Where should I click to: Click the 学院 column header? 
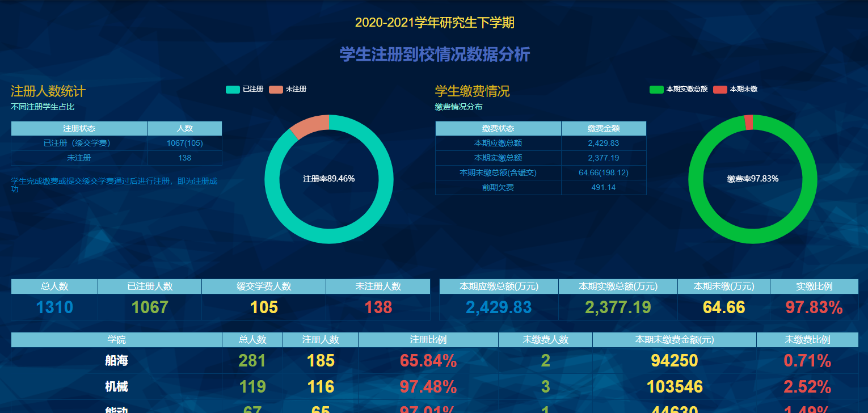116,339
